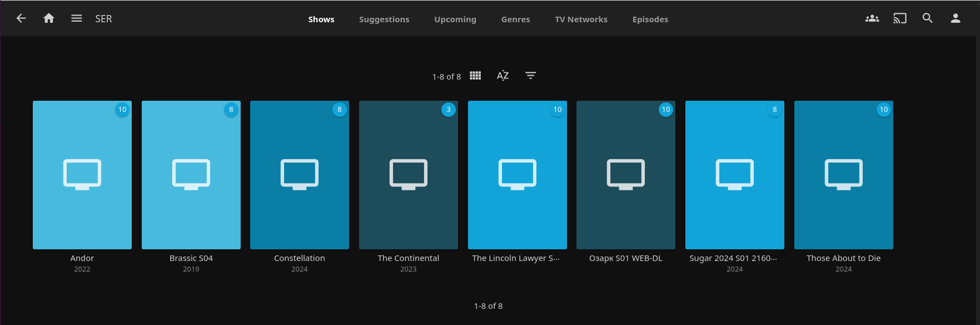
Task: Open the hamburger menu
Action: pyautogui.click(x=77, y=18)
